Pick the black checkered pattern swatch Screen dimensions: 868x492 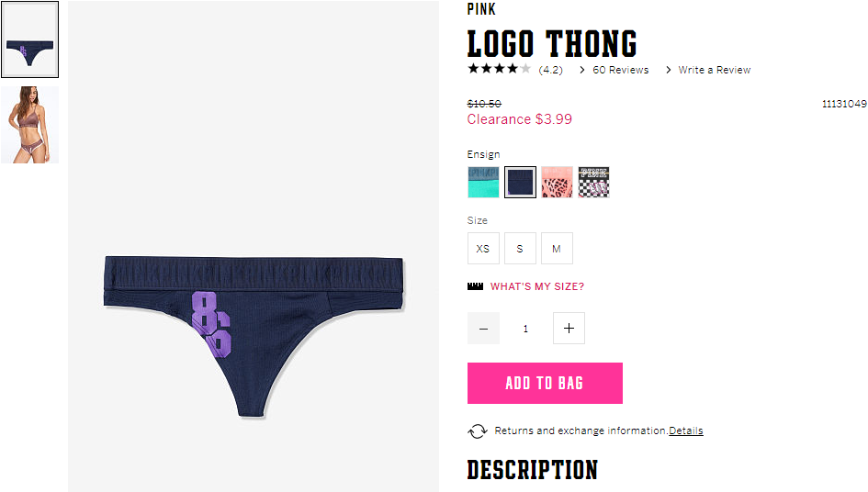pyautogui.click(x=594, y=182)
